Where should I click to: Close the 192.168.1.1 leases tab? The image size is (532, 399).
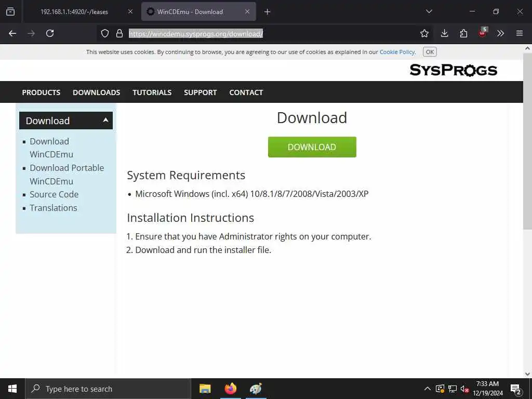pyautogui.click(x=130, y=11)
